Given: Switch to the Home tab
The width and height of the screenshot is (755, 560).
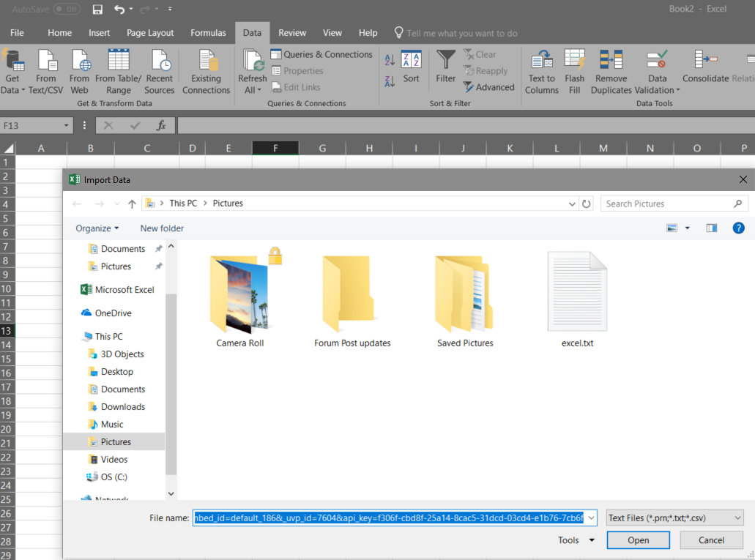Looking at the screenshot, I should point(60,33).
